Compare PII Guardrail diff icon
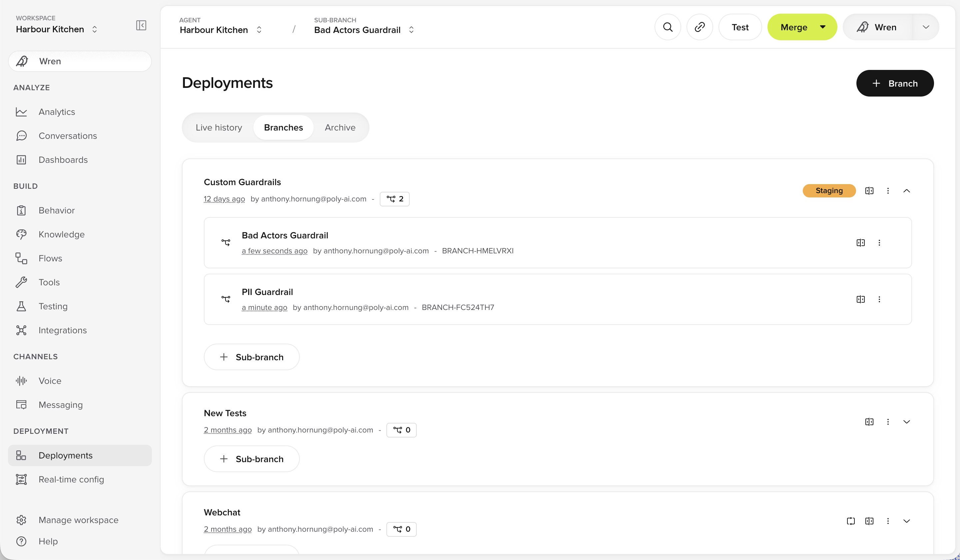Viewport: 960px width, 560px height. 860,300
